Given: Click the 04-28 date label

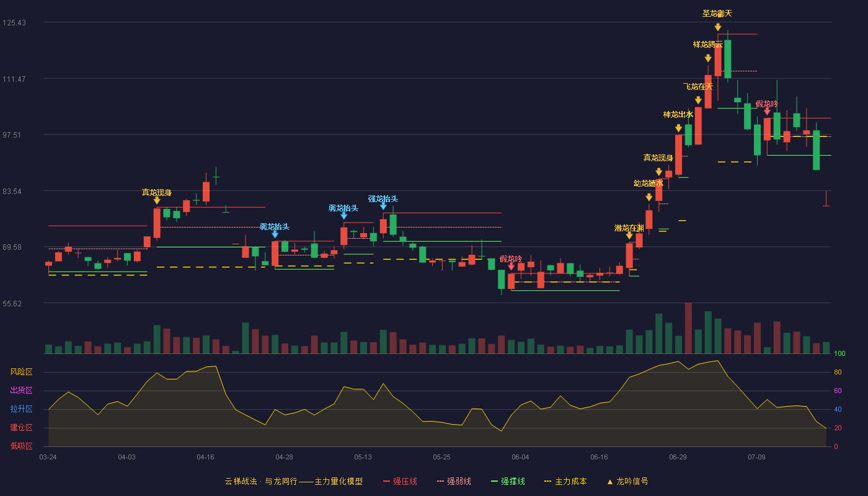Looking at the screenshot, I should tap(284, 457).
